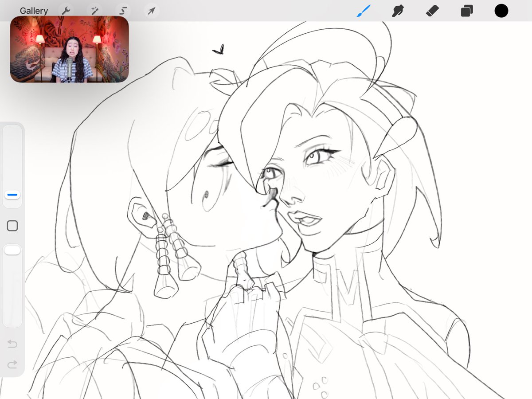The width and height of the screenshot is (532, 399).
Task: Undo the last stroke with sidebar arrow
Action: coord(12,344)
